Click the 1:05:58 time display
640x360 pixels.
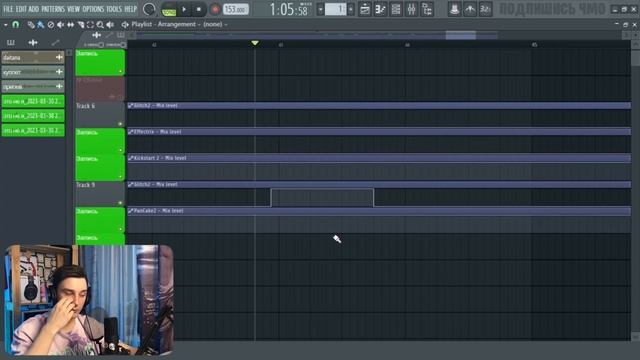(x=289, y=9)
